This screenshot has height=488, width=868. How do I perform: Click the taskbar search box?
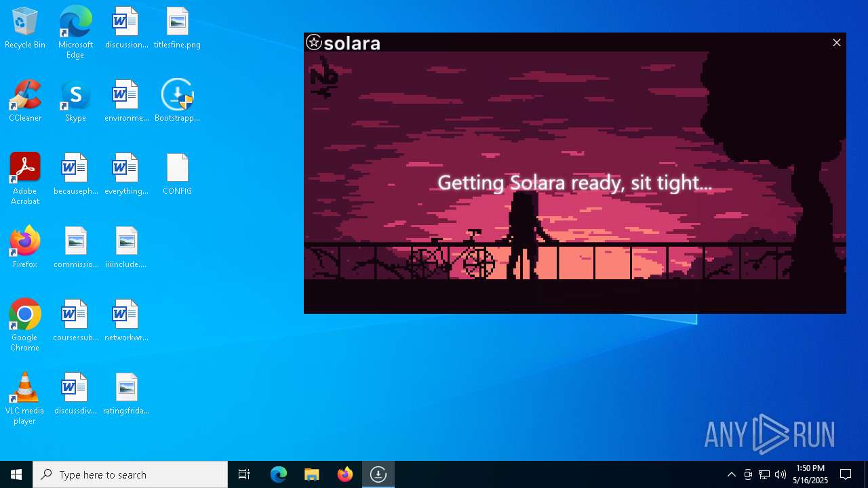130,474
